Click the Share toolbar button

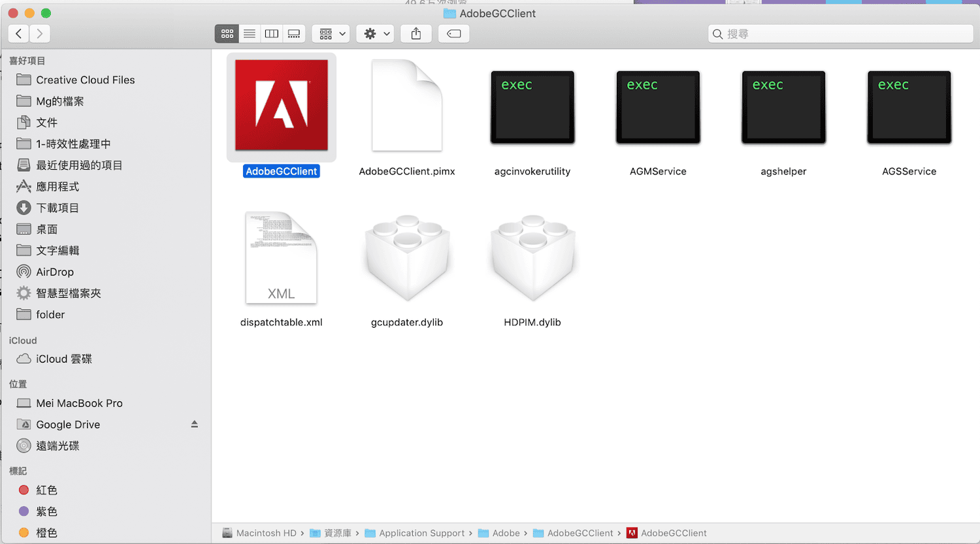pos(416,33)
